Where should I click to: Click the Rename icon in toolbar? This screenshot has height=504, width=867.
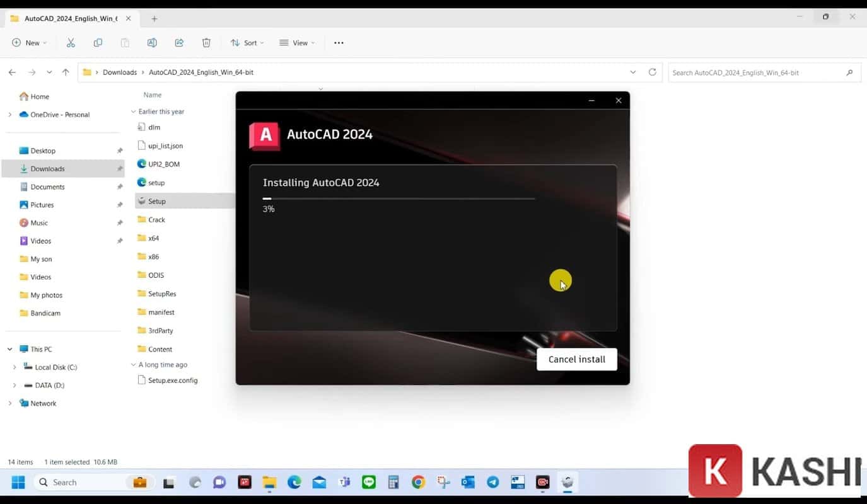(152, 43)
